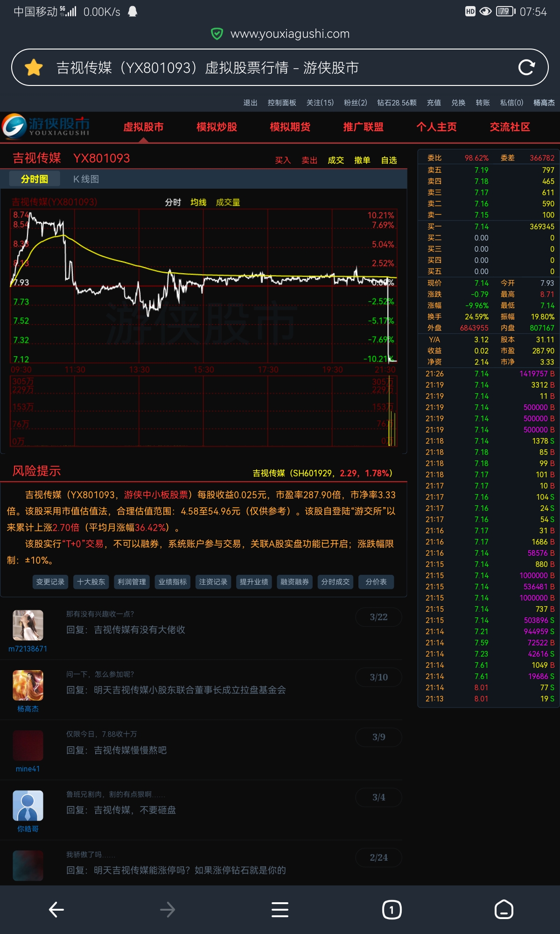
Task: Open the 个人主页 navigation menu
Action: (436, 127)
